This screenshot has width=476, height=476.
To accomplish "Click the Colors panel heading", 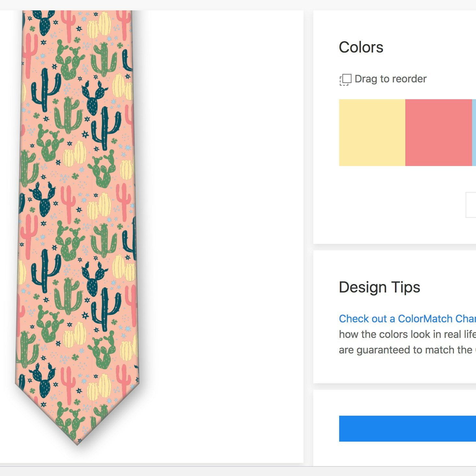I will 361,47.
